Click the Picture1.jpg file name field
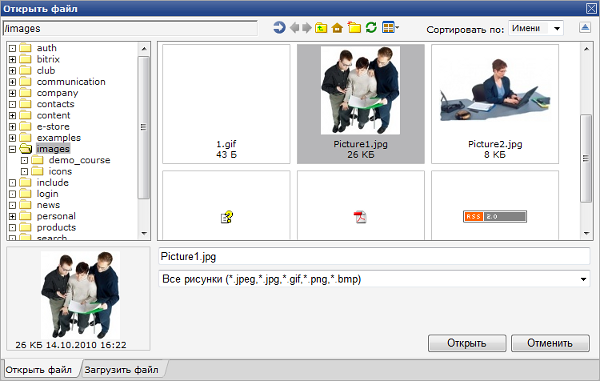 [x=374, y=256]
